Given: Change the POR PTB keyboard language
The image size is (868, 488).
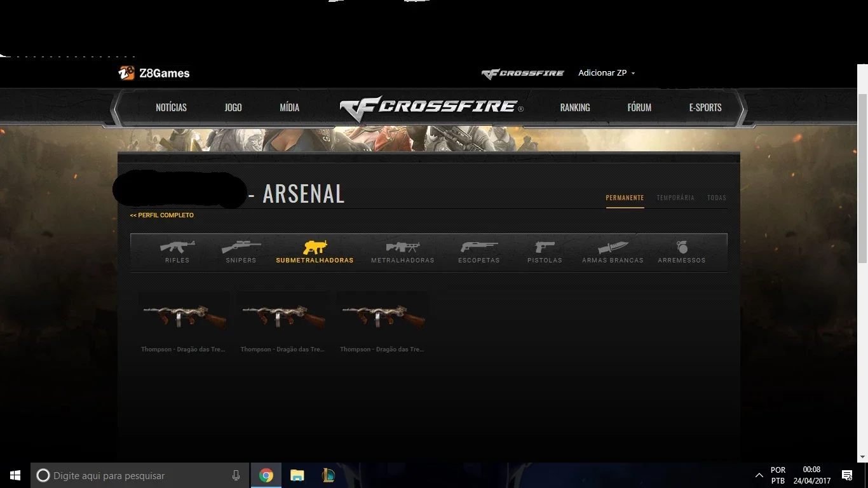Looking at the screenshot, I should point(778,475).
